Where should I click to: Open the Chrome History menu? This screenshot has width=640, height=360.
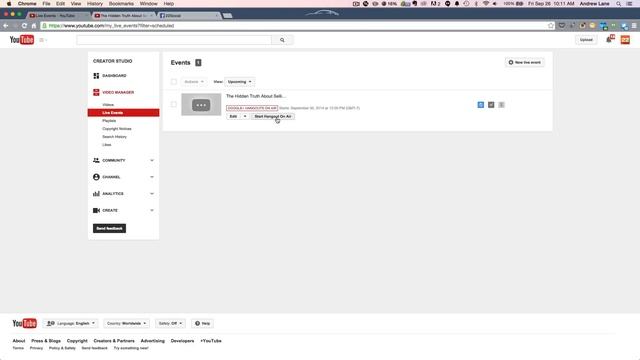click(95, 4)
